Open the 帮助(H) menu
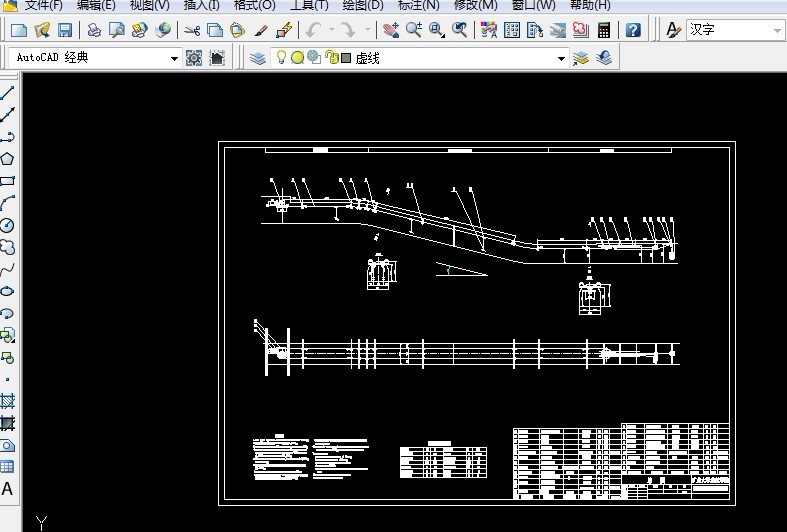The height and width of the screenshot is (532, 787). pos(590,6)
